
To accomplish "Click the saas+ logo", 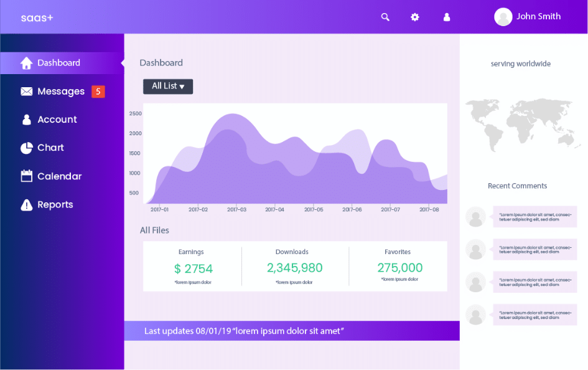I will (37, 17).
